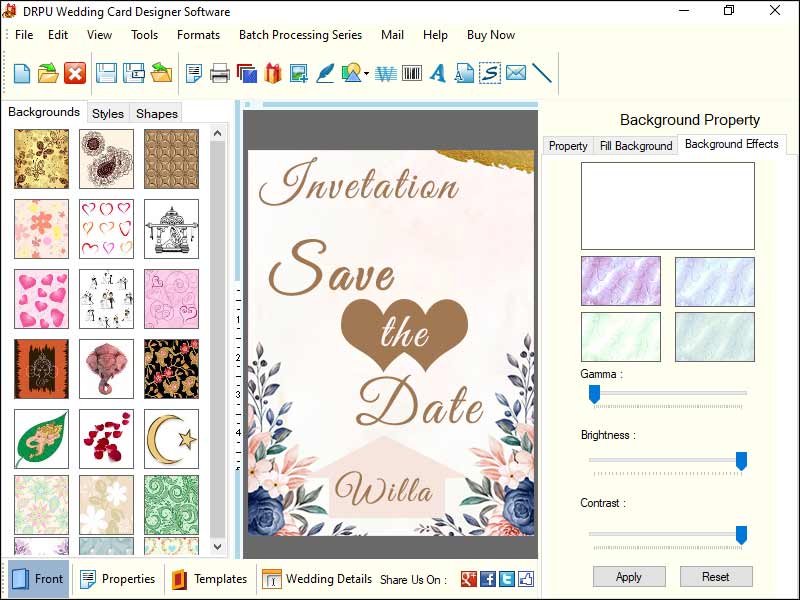Click the document with A text icon
This screenshot has width=800, height=600.
(464, 73)
